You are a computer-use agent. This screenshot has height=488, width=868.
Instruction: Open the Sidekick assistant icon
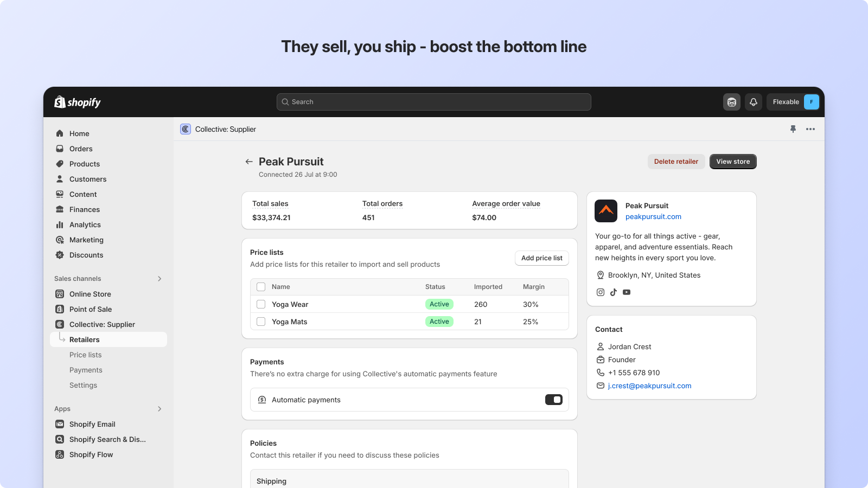[x=731, y=101]
